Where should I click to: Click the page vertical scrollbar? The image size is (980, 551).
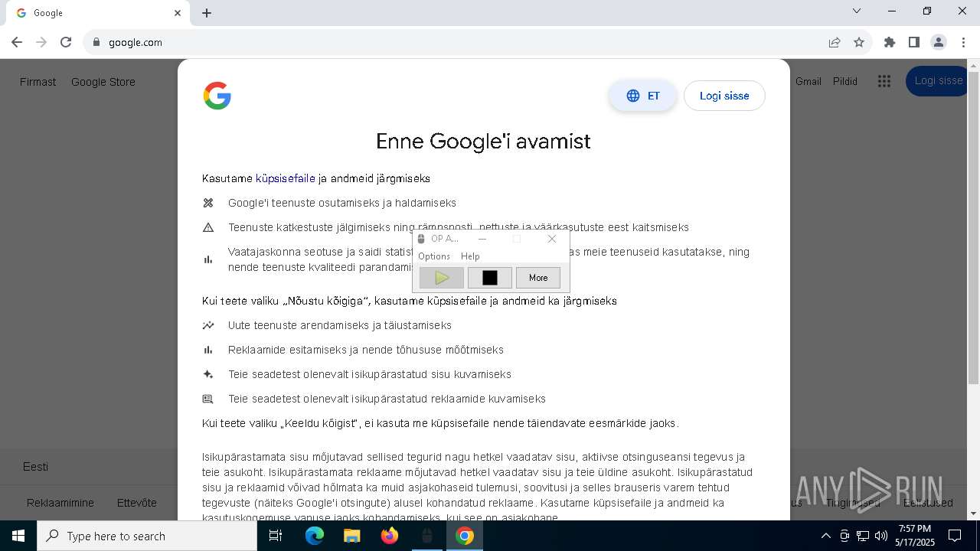[x=973, y=228]
